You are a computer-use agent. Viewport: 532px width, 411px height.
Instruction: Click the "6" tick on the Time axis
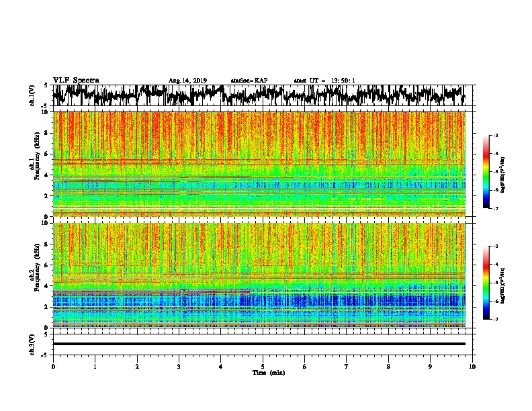pyautogui.click(x=305, y=367)
